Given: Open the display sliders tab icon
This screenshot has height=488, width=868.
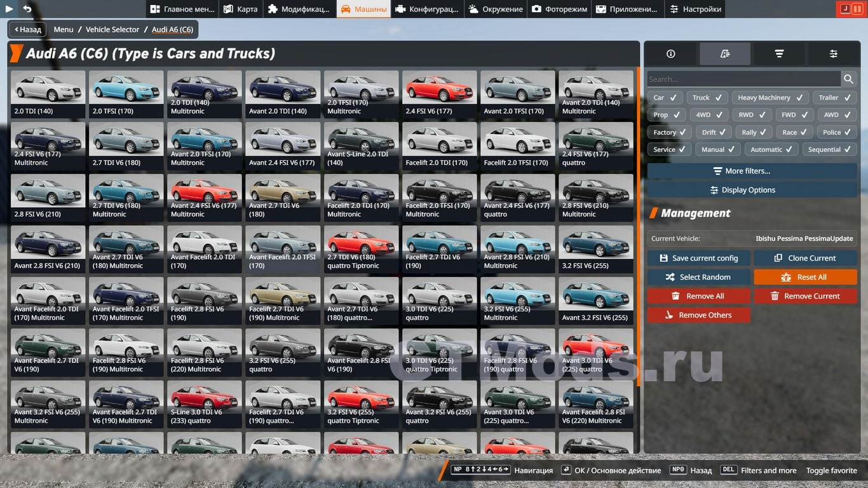Looking at the screenshot, I should tap(833, 54).
